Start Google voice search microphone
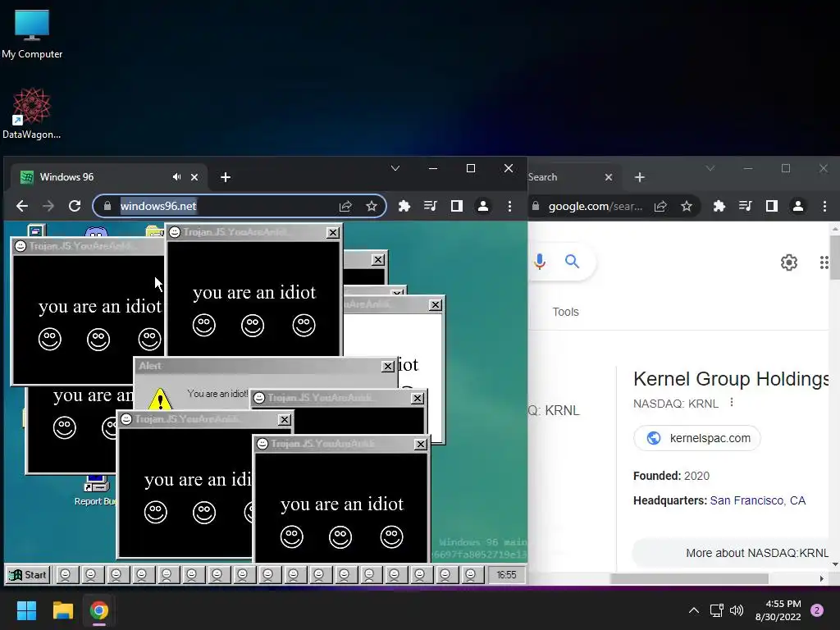 pyautogui.click(x=540, y=262)
